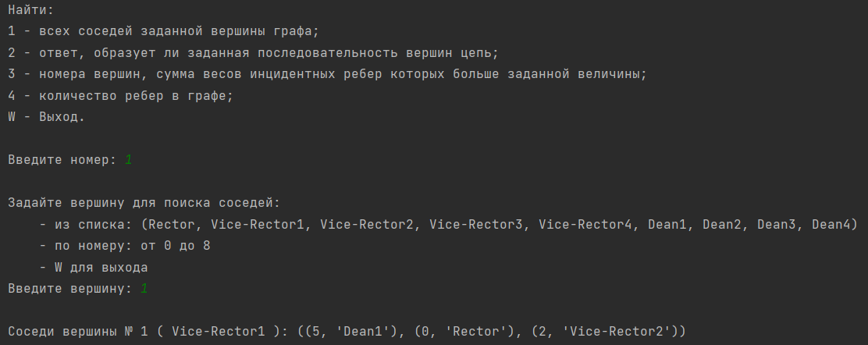
Task: Click the entered green number after 'Введите номер:'
Action: pos(129,160)
